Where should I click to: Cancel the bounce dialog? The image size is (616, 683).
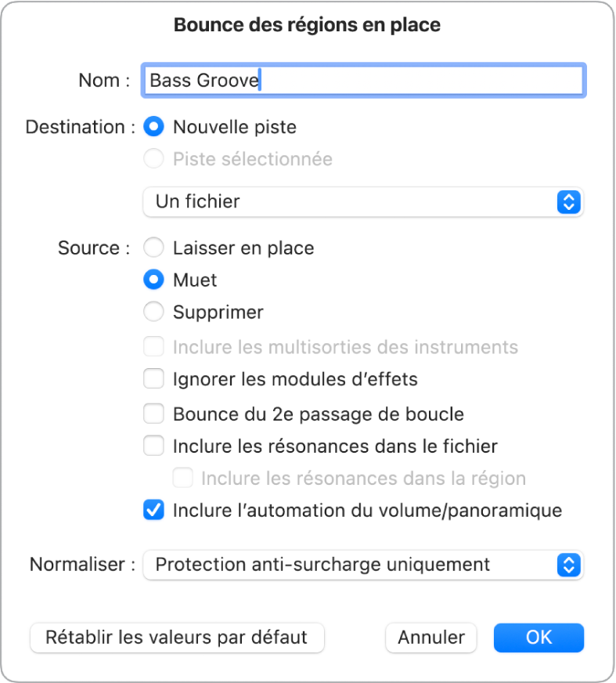[430, 638]
